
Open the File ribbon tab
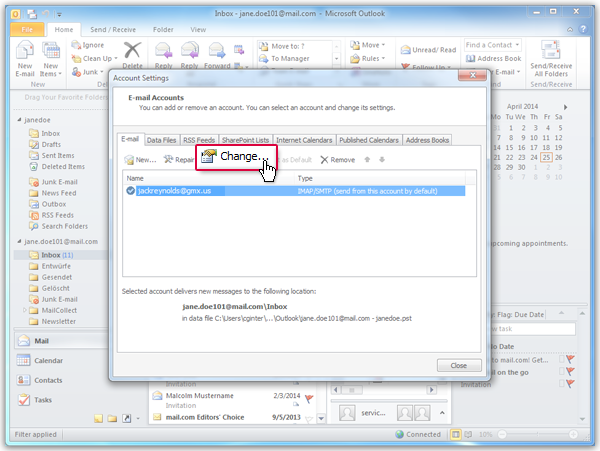point(27,30)
